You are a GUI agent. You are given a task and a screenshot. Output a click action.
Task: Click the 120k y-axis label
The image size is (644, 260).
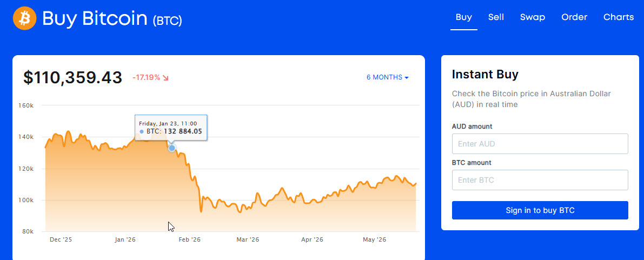click(25, 169)
